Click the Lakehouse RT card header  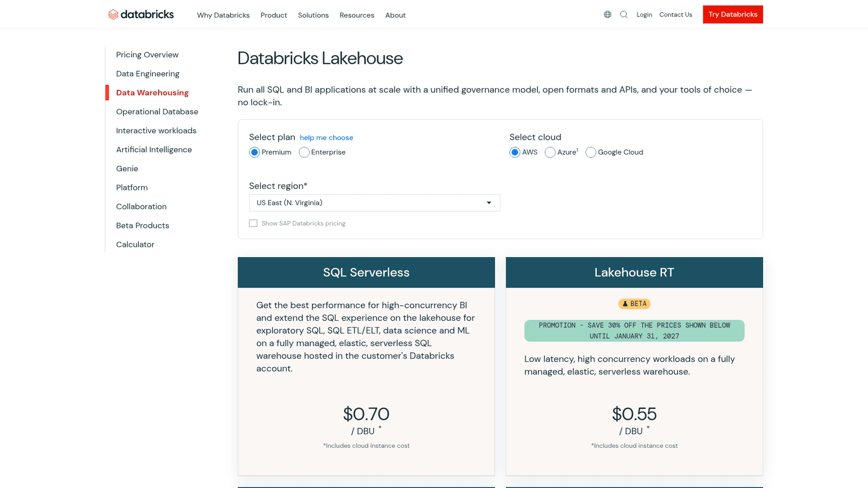[x=634, y=273]
